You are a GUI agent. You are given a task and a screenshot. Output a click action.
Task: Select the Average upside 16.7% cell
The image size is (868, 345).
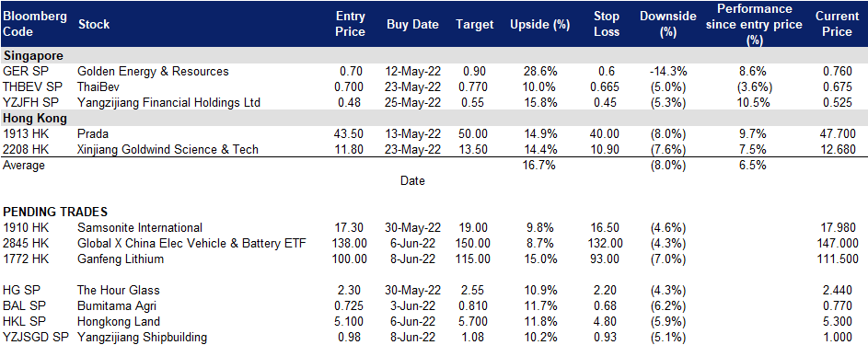539,166
